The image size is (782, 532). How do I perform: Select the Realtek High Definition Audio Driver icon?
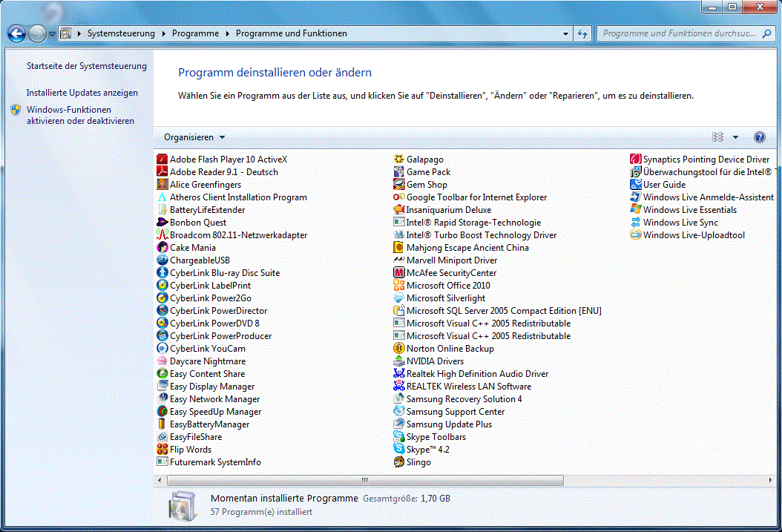[x=398, y=373]
